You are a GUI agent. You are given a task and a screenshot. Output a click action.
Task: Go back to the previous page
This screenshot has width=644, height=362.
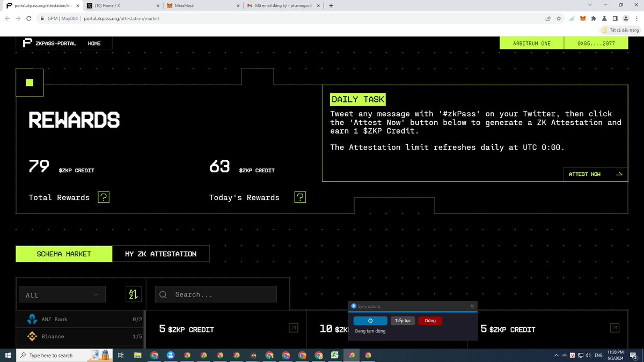(8, 18)
